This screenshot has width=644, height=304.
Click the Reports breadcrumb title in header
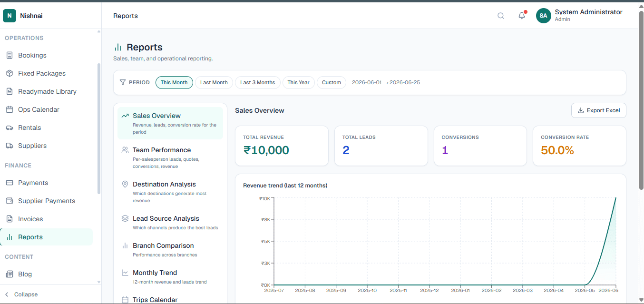tap(126, 16)
